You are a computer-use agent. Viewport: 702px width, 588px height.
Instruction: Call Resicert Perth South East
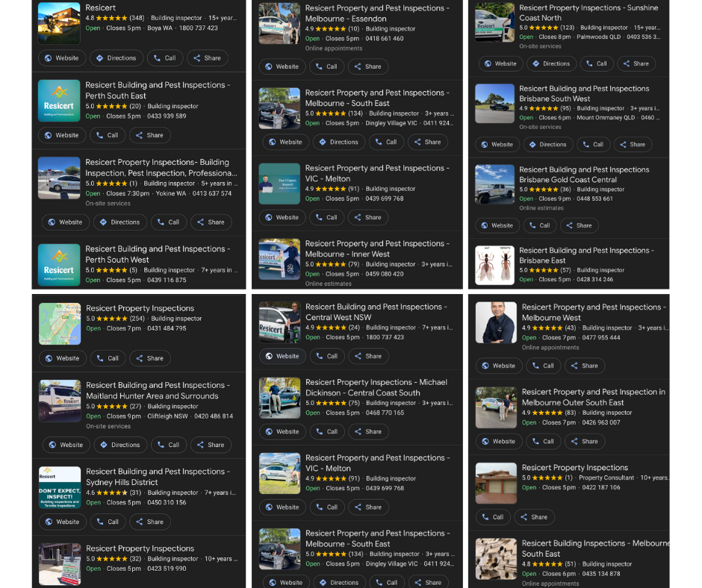[107, 135]
